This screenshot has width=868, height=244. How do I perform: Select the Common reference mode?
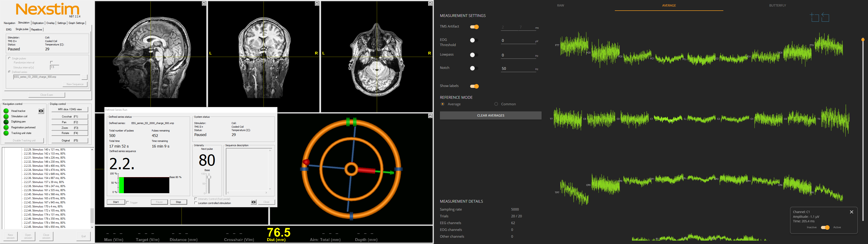(496, 104)
